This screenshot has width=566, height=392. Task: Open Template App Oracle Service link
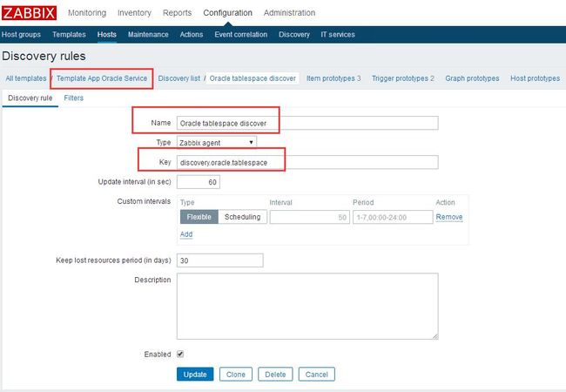[102, 78]
